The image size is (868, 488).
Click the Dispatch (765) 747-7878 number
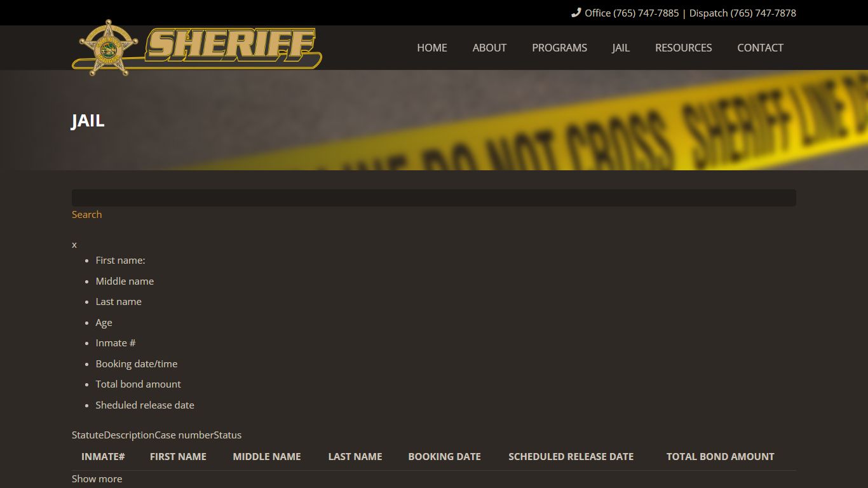743,13
